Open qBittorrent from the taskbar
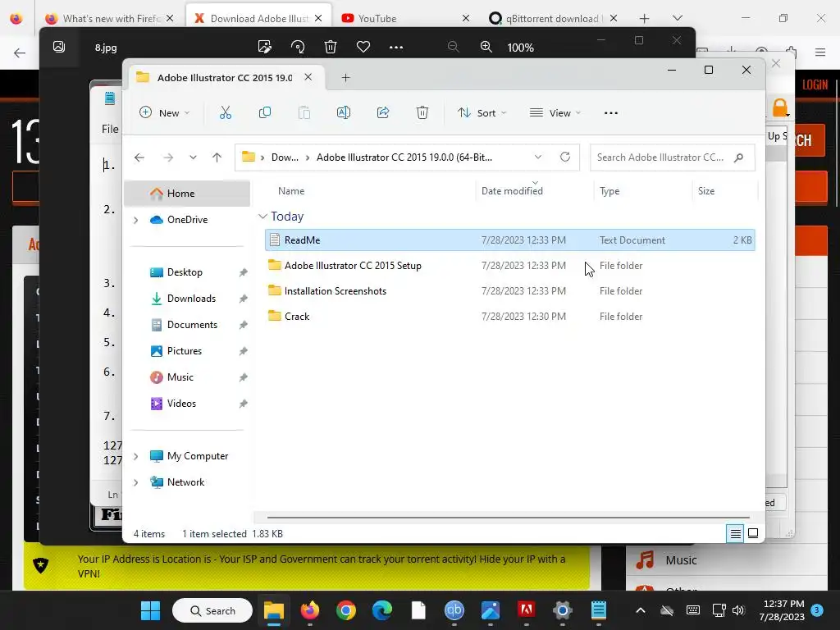This screenshot has width=840, height=630. pos(454,610)
